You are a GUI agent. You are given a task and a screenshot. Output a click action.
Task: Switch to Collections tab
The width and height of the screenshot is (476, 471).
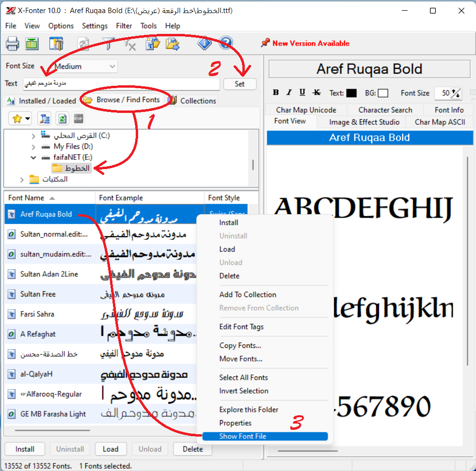pos(193,101)
